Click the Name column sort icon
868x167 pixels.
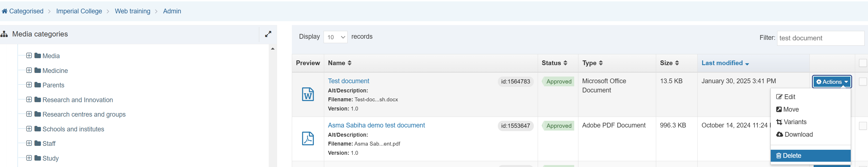[x=350, y=63]
